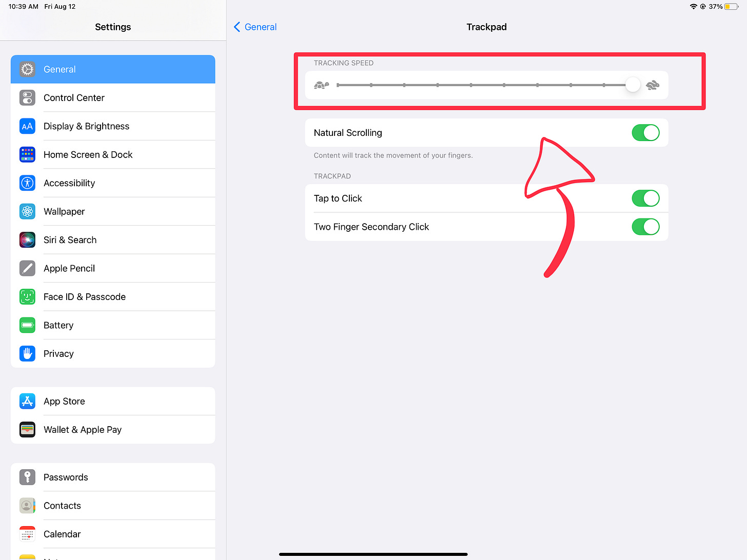Click the slow tortoise icon
The height and width of the screenshot is (560, 747).
click(321, 85)
